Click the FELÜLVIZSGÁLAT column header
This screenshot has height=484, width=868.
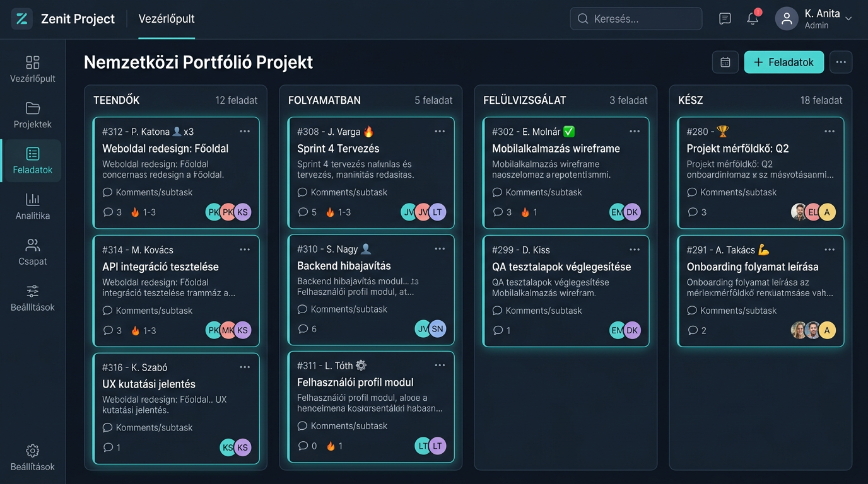point(525,100)
